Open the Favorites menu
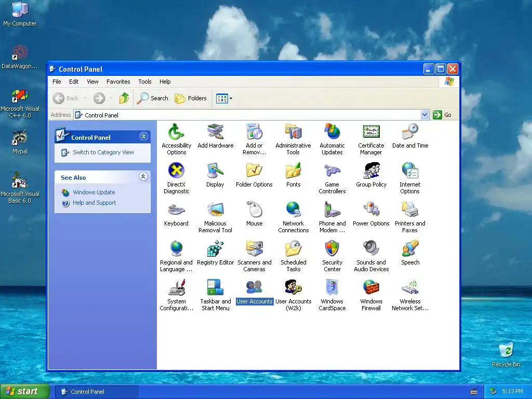The height and width of the screenshot is (399, 532). [x=118, y=82]
